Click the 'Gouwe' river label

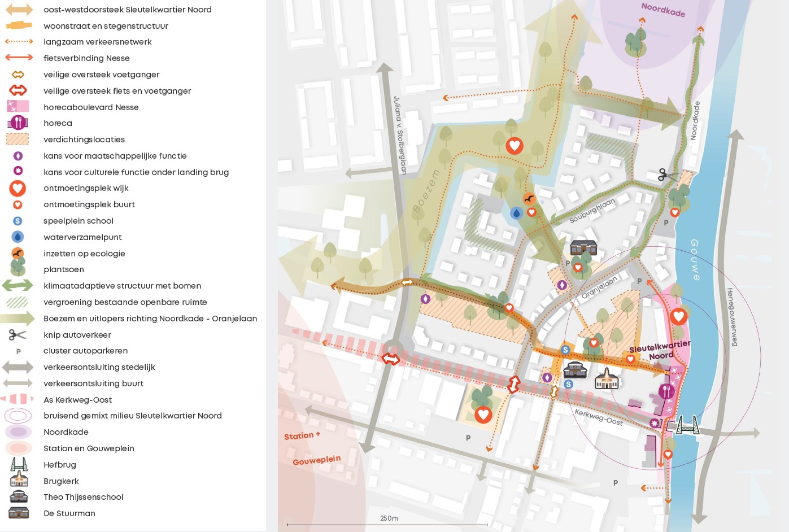pyautogui.click(x=695, y=260)
